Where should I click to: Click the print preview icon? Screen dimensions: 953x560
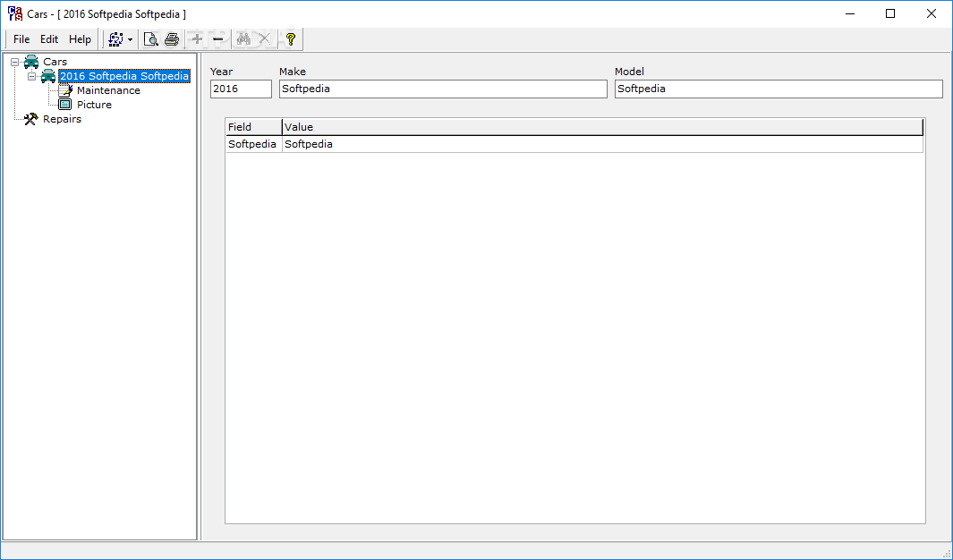(150, 39)
